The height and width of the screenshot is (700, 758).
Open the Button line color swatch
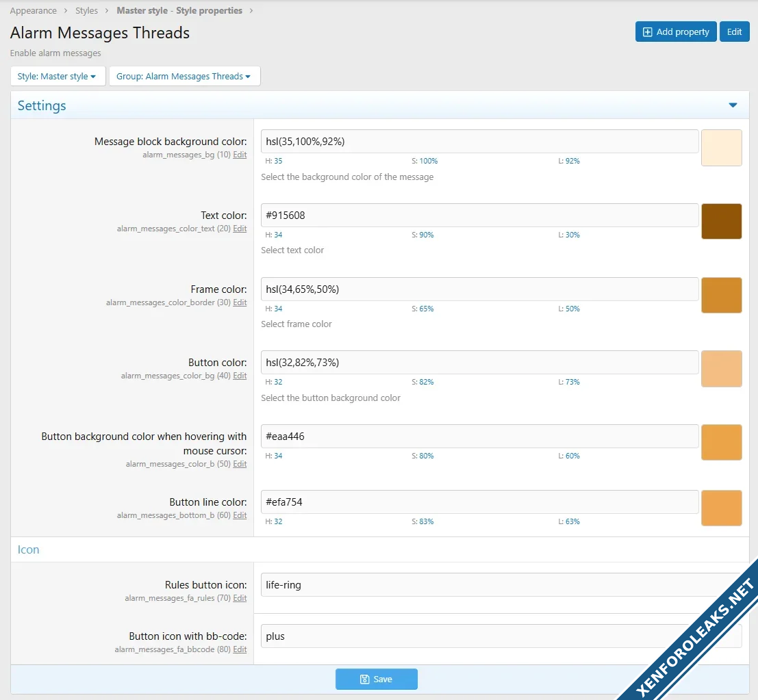[x=721, y=508]
